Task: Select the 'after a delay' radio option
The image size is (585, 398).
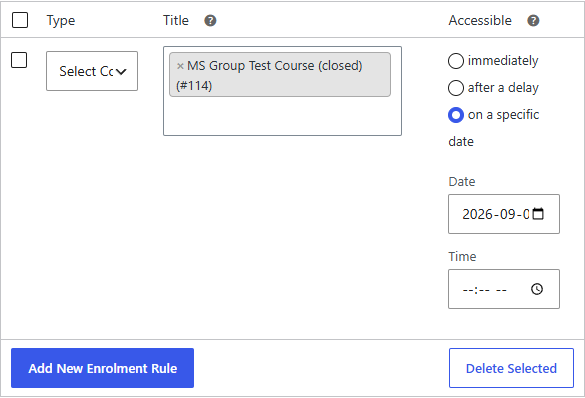Action: pos(456,88)
